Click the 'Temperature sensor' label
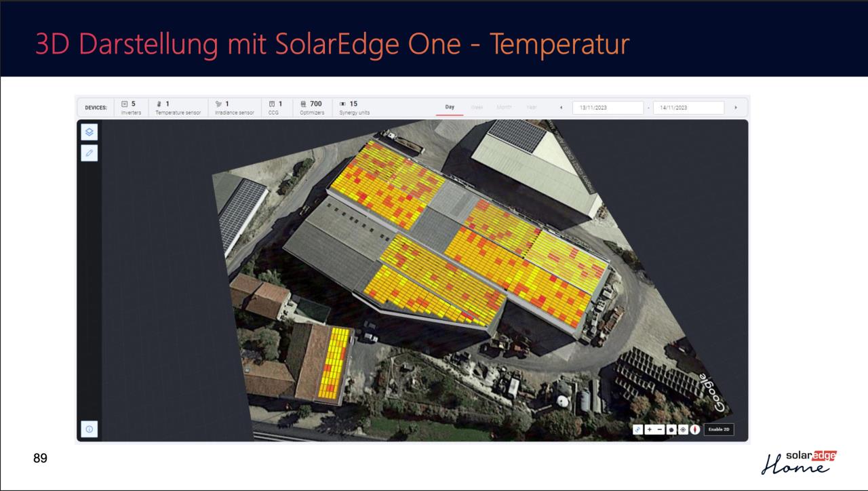Image resolution: width=868 pixels, height=491 pixels. tap(178, 113)
